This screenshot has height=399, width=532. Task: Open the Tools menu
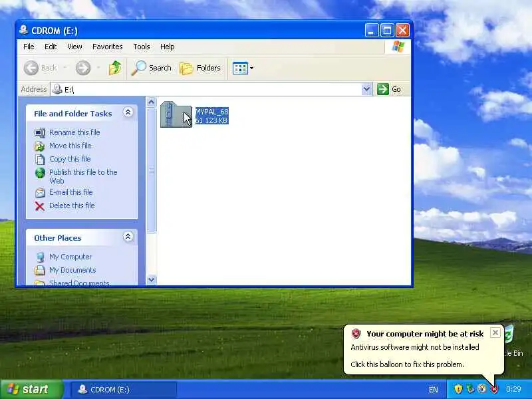coord(142,47)
